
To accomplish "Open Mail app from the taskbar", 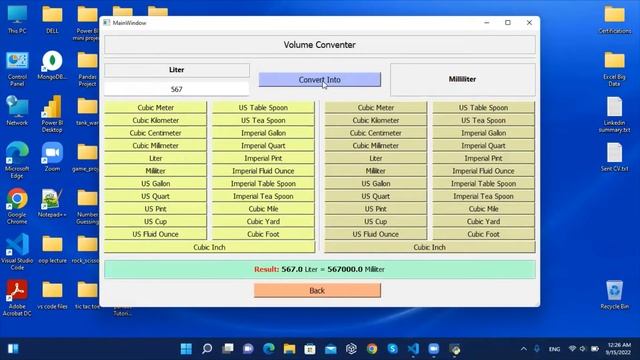I will click(x=331, y=349).
